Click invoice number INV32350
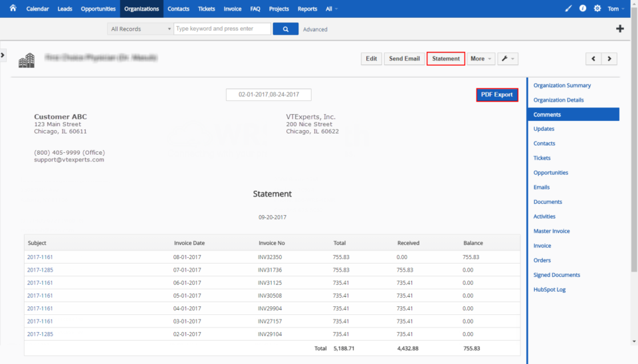 [x=270, y=257]
